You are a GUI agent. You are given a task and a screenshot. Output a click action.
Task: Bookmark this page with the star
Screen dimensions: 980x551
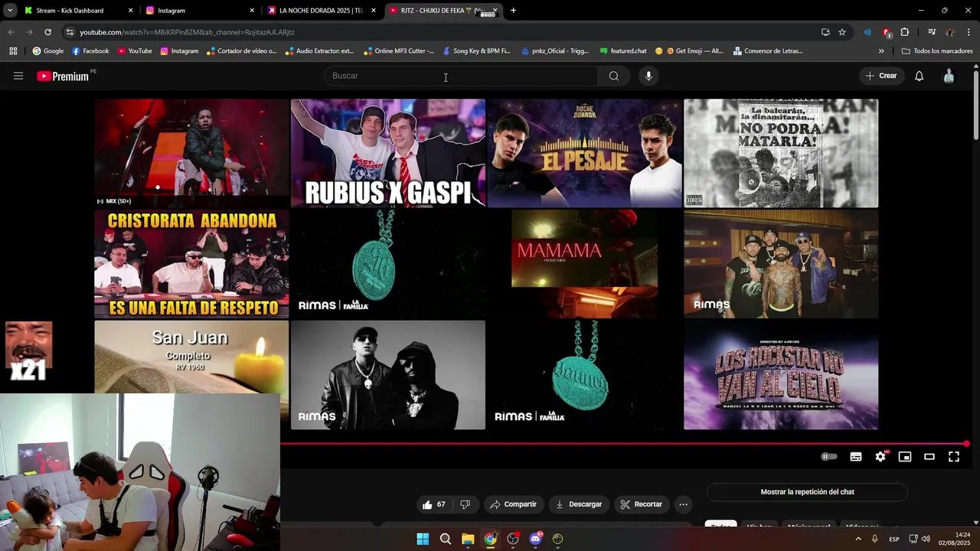[x=842, y=32]
